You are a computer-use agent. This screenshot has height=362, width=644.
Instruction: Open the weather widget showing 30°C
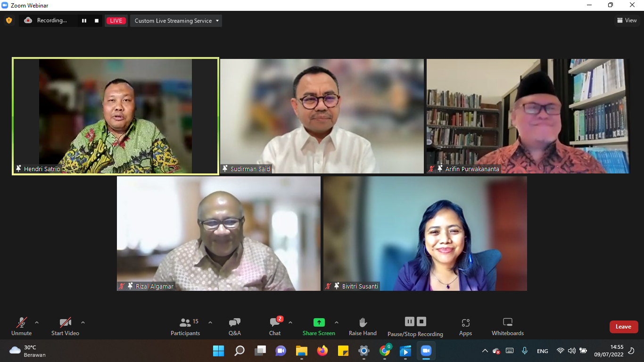tap(27, 351)
